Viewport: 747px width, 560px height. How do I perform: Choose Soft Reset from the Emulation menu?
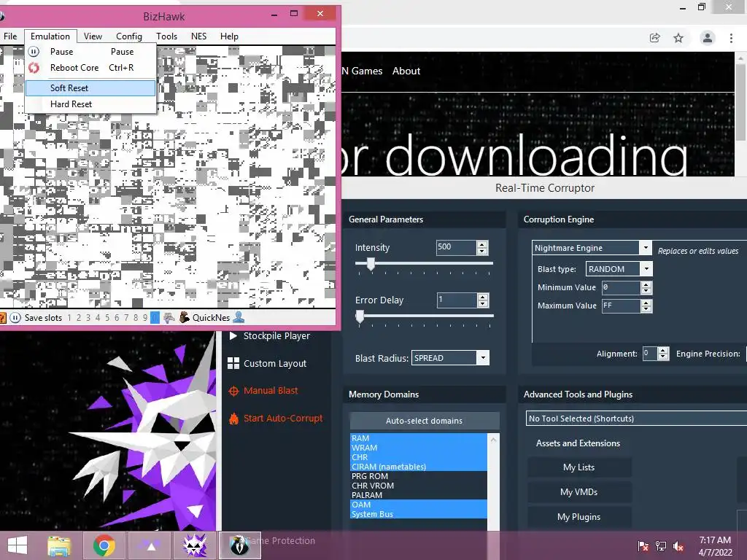pyautogui.click(x=90, y=87)
